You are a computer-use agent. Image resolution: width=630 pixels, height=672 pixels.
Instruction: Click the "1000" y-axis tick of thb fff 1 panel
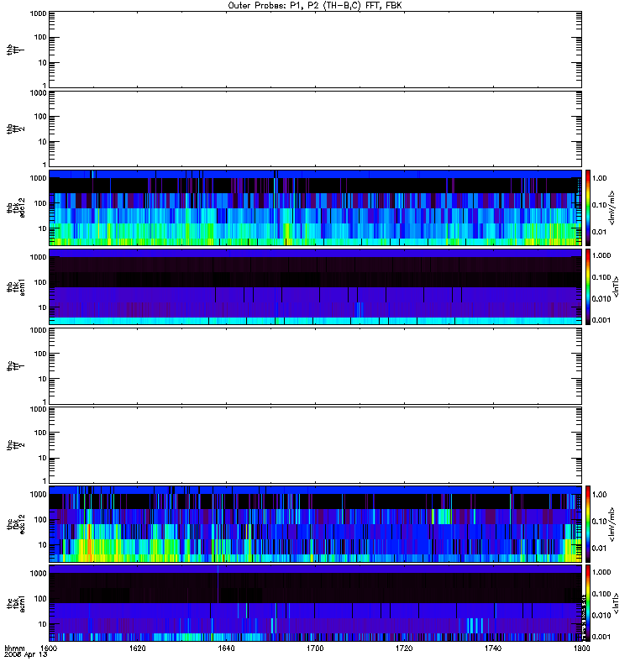tap(38, 14)
